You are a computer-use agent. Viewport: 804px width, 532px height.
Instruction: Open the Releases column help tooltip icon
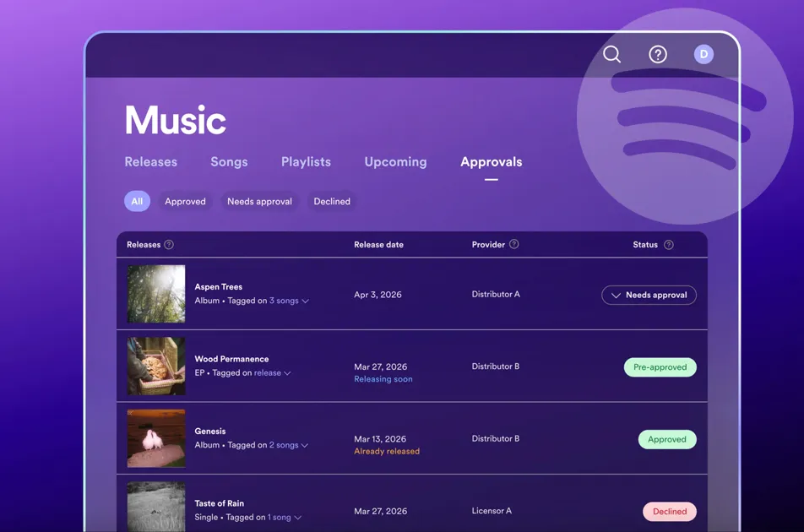coord(169,245)
